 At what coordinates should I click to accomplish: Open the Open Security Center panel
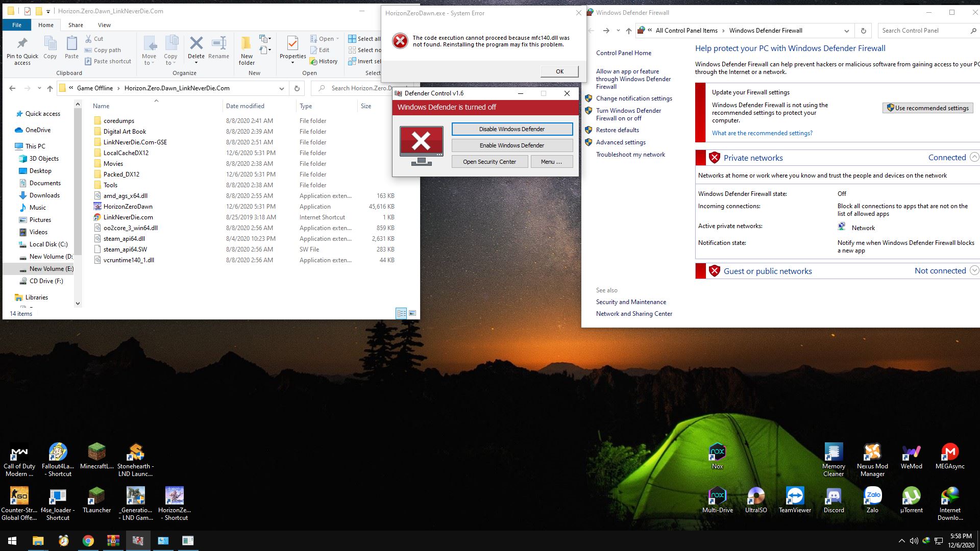tap(489, 161)
